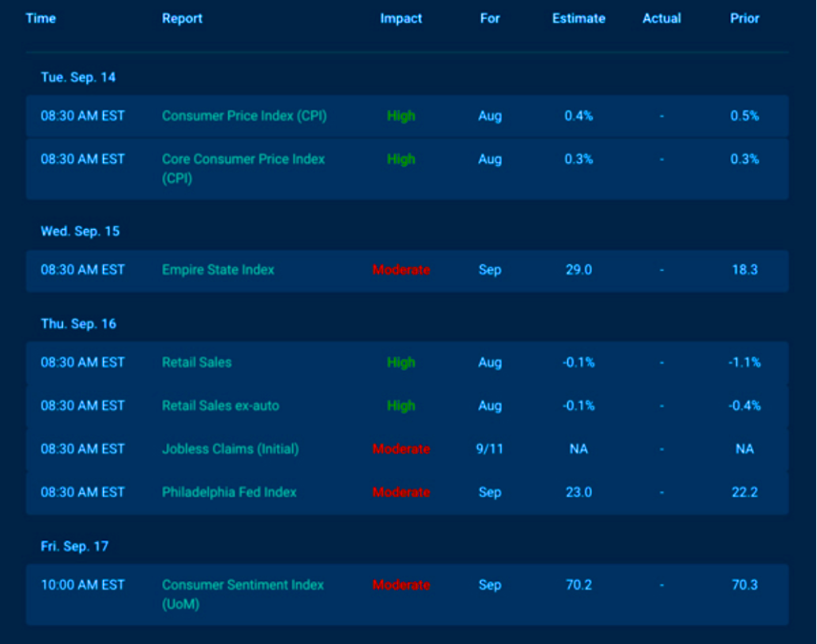
Task: Open the Retail Sales report link
Action: [x=196, y=362]
